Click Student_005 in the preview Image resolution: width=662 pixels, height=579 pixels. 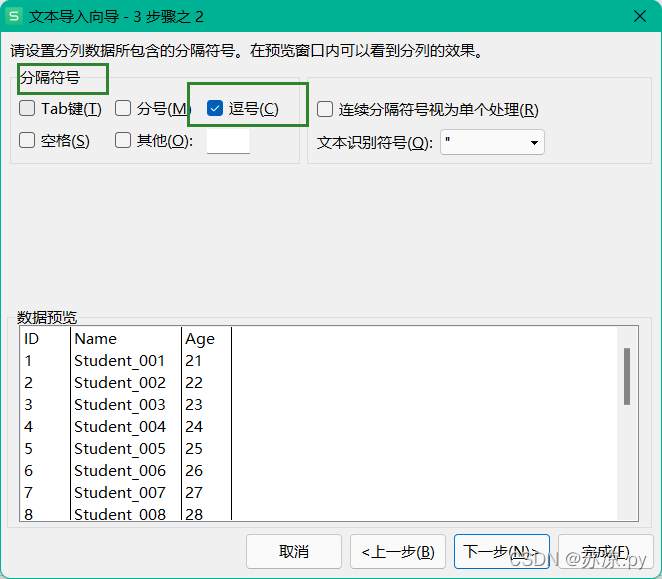[120, 449]
